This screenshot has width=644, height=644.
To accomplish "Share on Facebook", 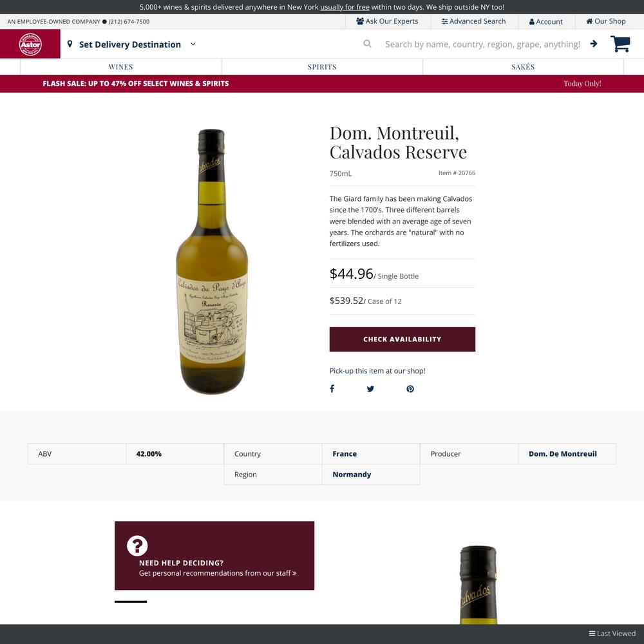I will pos(332,388).
